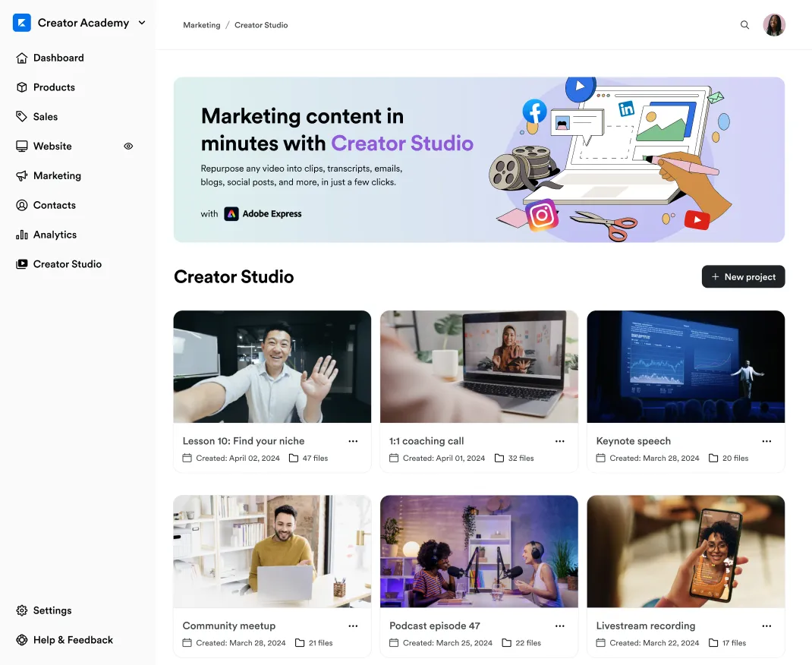Image resolution: width=812 pixels, height=665 pixels.
Task: Open Dashboard from the sidebar
Action: 58,58
